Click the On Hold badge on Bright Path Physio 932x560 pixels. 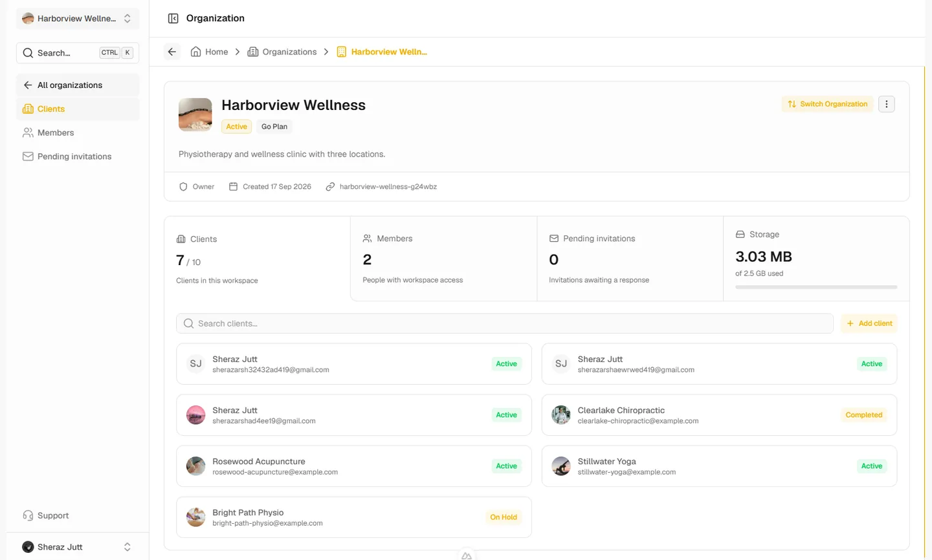click(x=504, y=517)
